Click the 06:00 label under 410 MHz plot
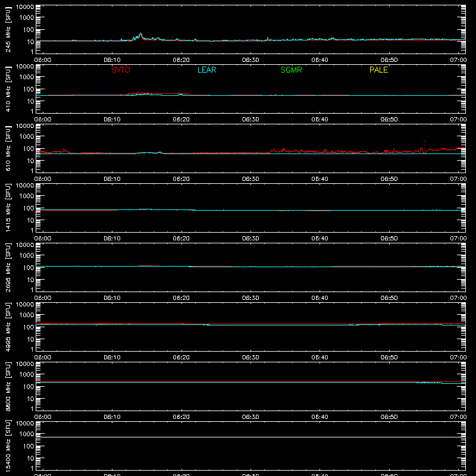This screenshot has width=476, height=476. coord(43,120)
